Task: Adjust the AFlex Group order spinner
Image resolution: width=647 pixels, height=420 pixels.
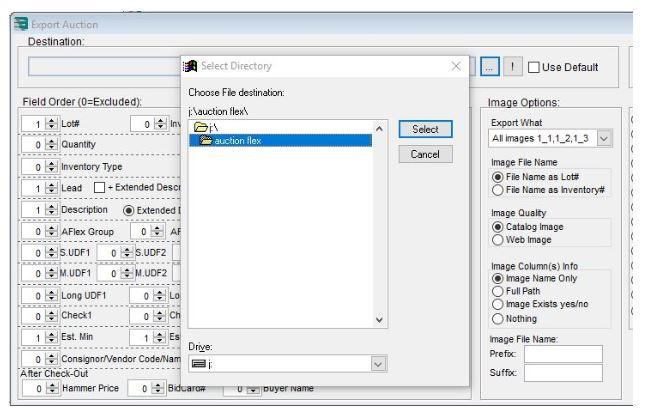Action: point(51,231)
